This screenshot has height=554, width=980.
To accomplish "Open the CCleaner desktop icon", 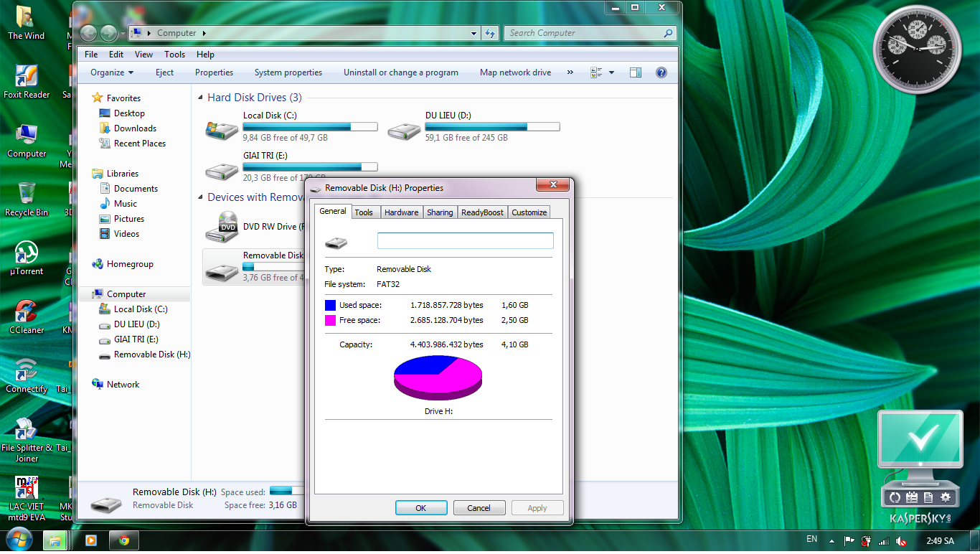I will tap(27, 316).
